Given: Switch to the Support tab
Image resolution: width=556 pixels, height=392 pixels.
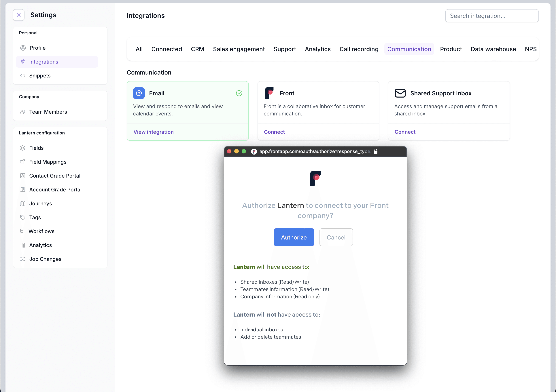Looking at the screenshot, I should tap(285, 49).
